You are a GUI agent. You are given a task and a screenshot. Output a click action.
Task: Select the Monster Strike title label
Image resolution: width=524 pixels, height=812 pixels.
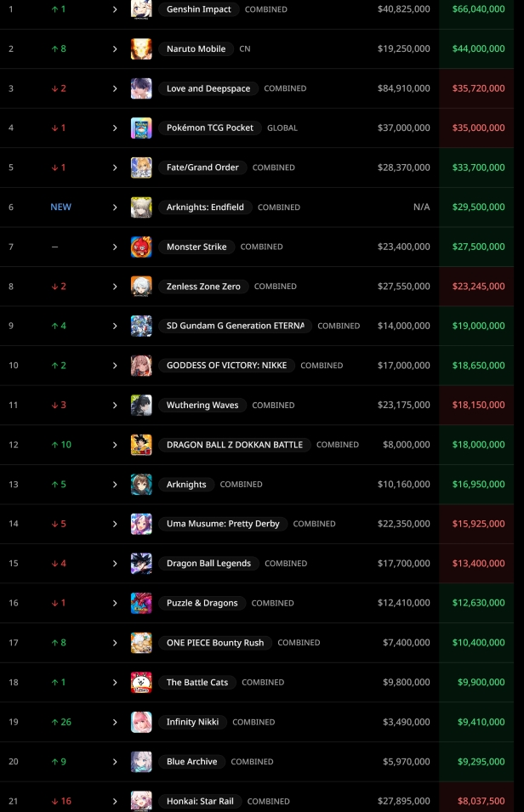point(196,247)
